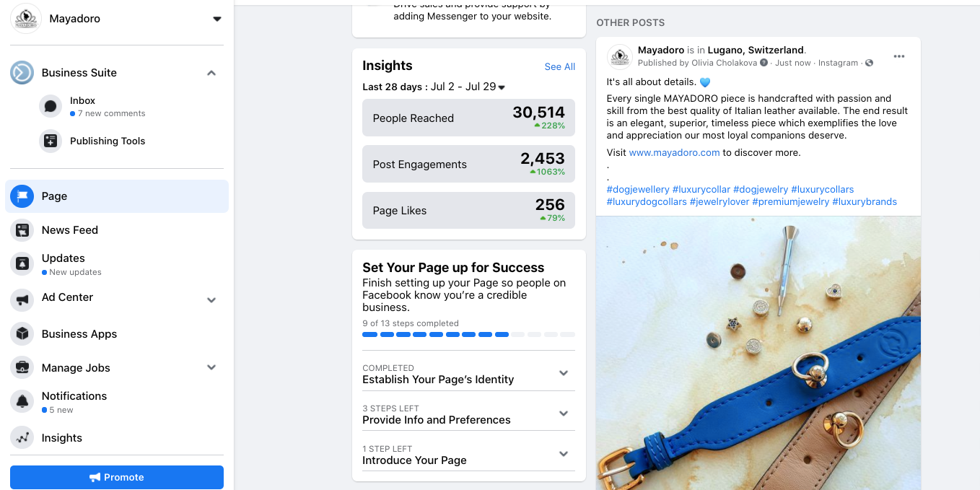
Task: Click the Business Apps cube icon
Action: pos(22,334)
